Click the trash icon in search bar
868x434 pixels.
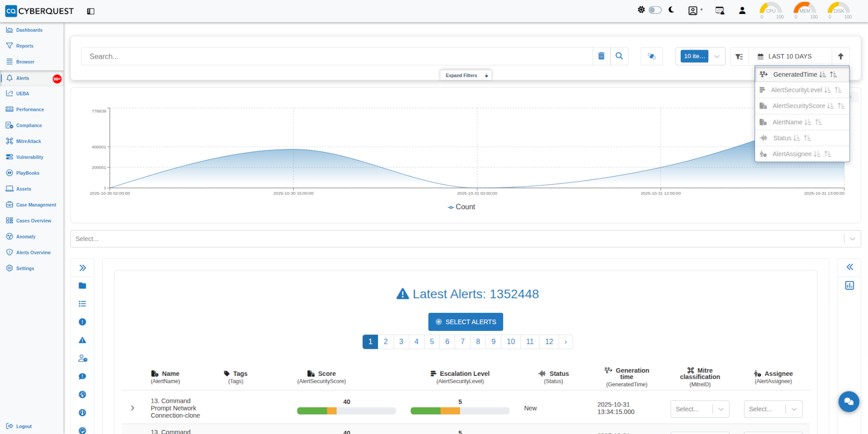point(601,56)
